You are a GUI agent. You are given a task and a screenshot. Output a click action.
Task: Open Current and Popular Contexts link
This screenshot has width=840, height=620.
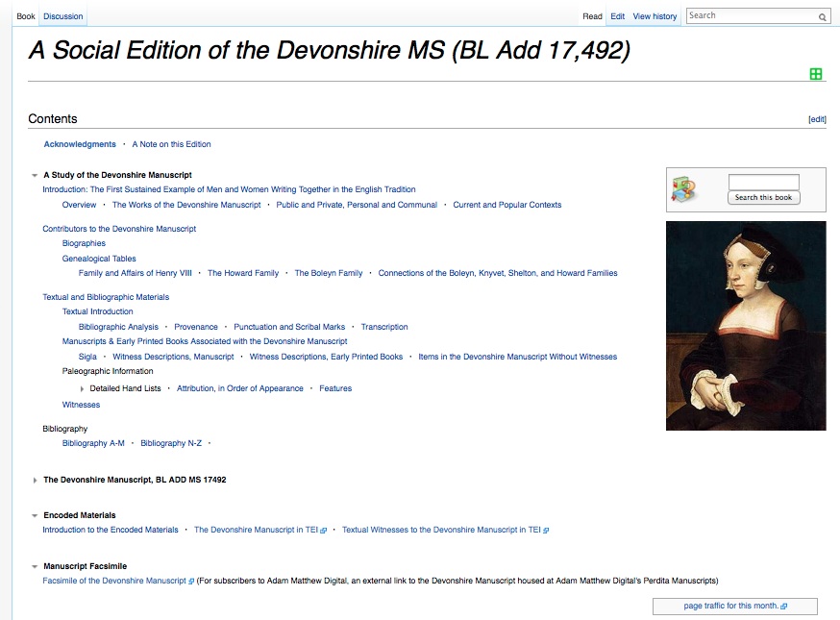pos(507,205)
